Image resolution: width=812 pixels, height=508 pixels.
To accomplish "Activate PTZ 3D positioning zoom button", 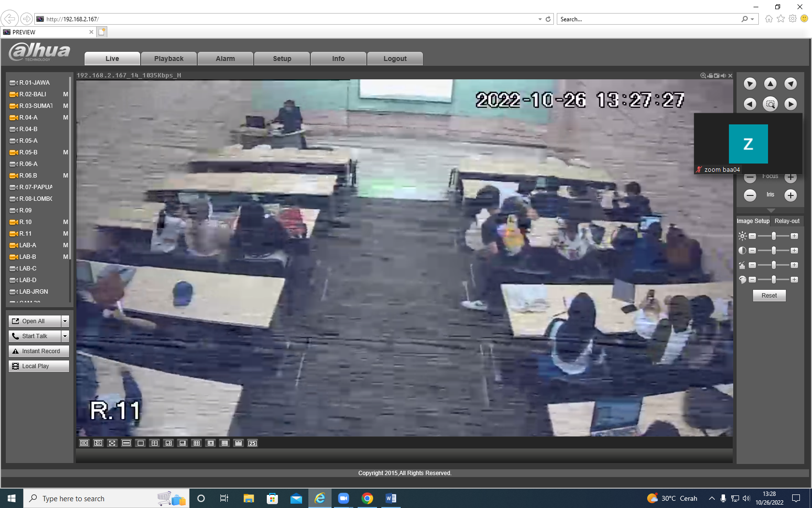I will point(770,104).
